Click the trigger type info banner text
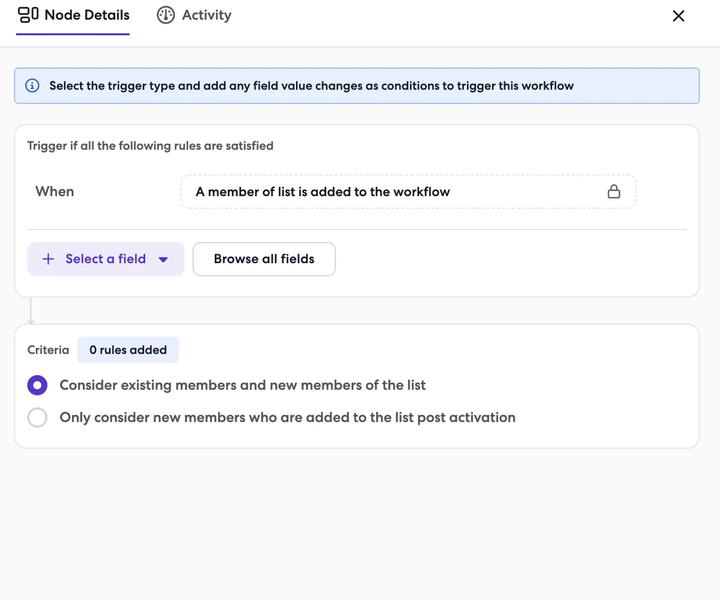This screenshot has width=720, height=600. pyautogui.click(x=311, y=86)
